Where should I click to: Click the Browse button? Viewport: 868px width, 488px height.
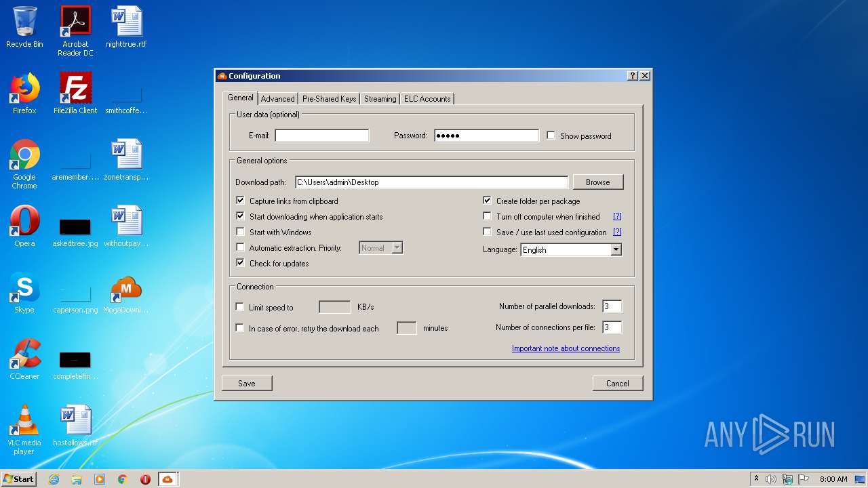598,182
